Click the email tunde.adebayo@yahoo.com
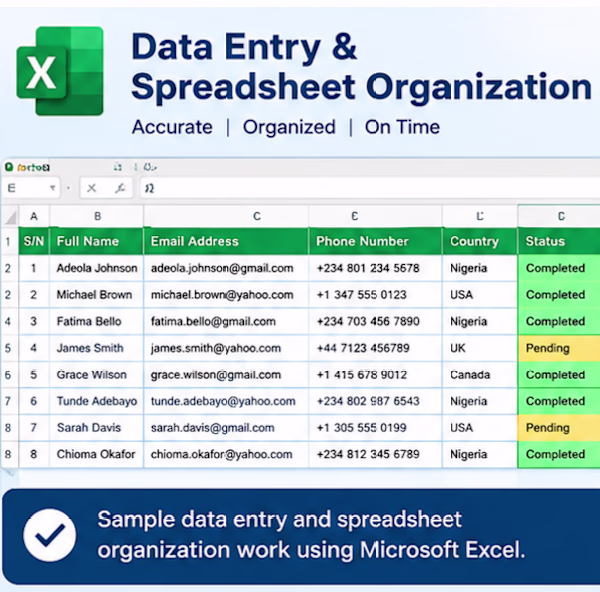The image size is (600, 592). tap(223, 401)
